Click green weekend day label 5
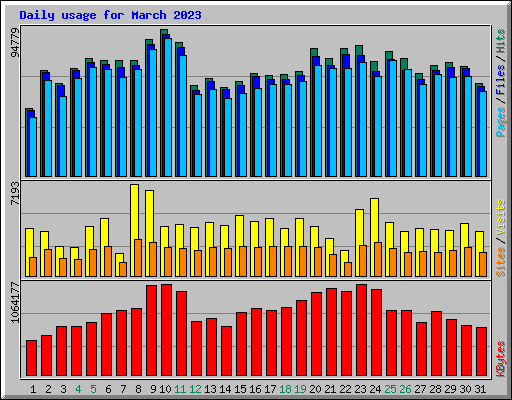Viewport: 512px width, 400px height. (x=93, y=389)
